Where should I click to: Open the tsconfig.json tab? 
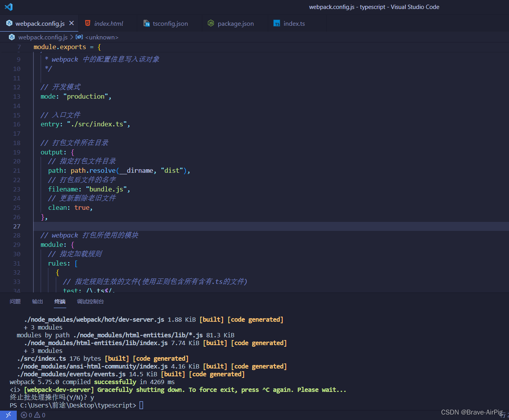[x=170, y=24]
